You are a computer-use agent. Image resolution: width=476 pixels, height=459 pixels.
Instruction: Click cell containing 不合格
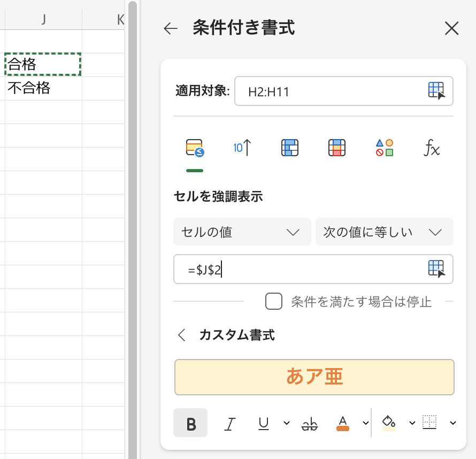coord(43,88)
